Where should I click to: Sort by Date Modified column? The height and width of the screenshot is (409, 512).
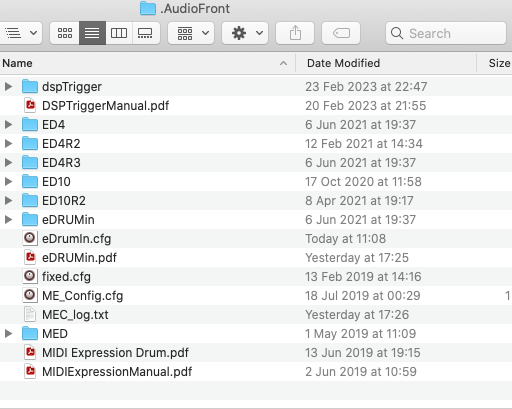[x=386, y=63]
